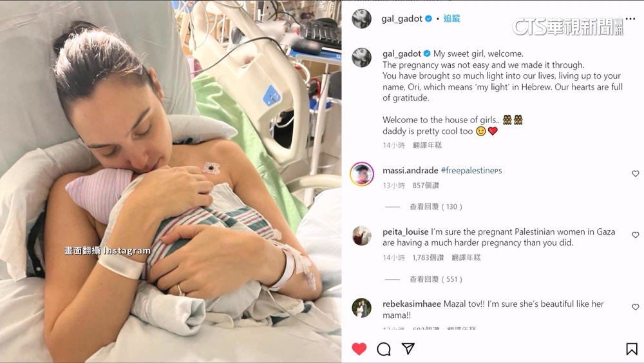This screenshot has width=644, height=363.
Task: Open the #freepalestine hashtag link
Action: click(x=471, y=171)
